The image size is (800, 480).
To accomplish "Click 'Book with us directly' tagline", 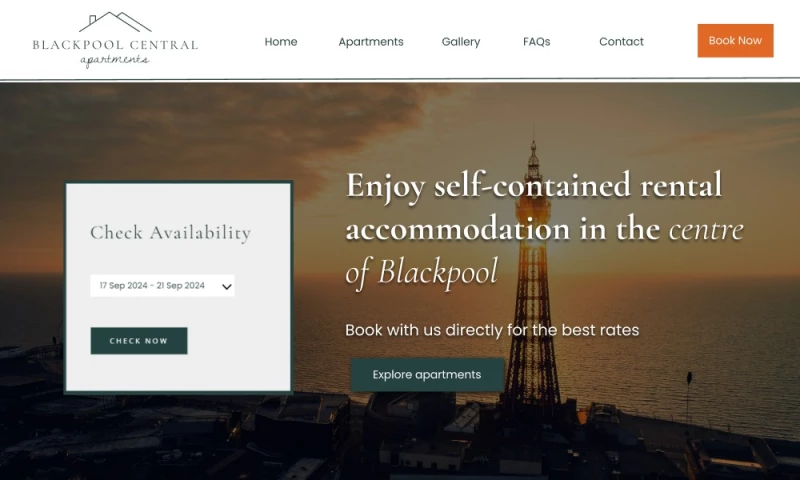I will coord(492,330).
